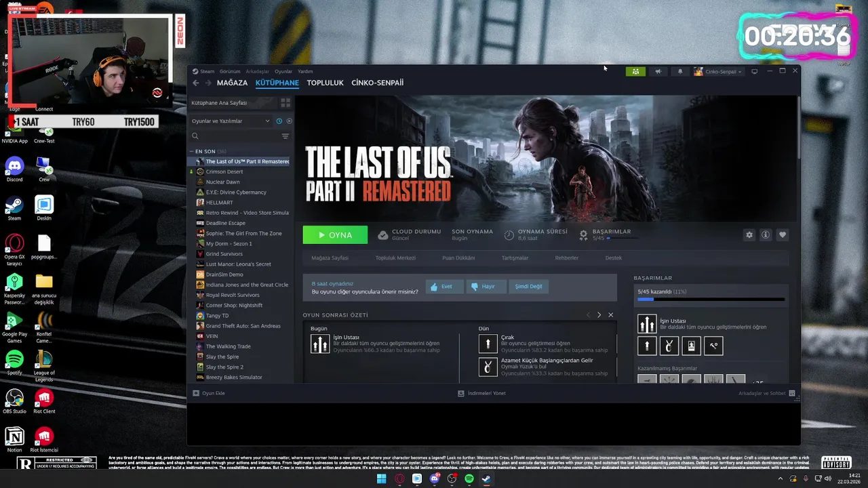Open game settings gear icon
This screenshot has width=868, height=488.
[x=749, y=235]
